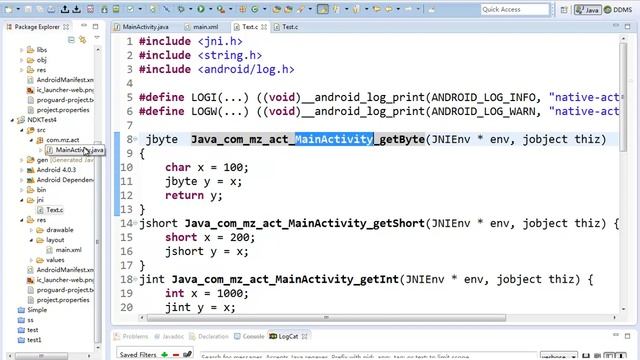Select Text.c in the jni folder
Image resolution: width=640 pixels, height=360 pixels.
(x=50, y=210)
